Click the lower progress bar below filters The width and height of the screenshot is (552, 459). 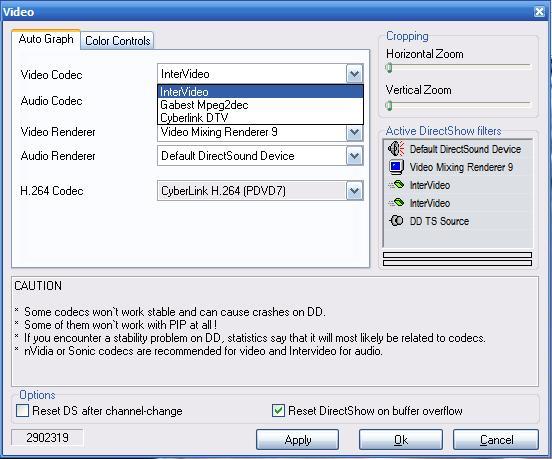[457, 263]
